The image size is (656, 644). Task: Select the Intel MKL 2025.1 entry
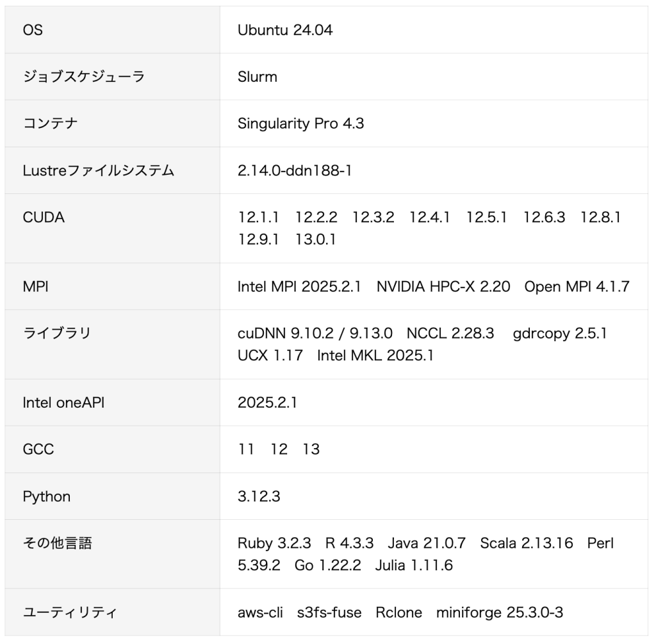pyautogui.click(x=375, y=355)
